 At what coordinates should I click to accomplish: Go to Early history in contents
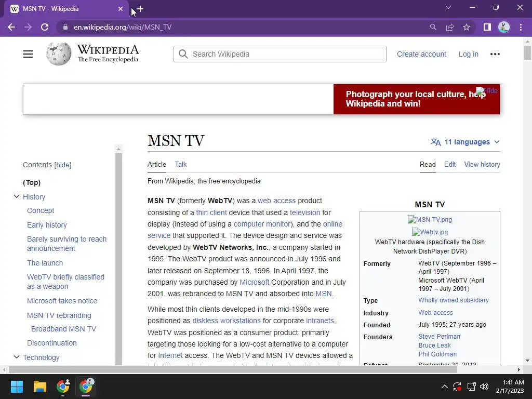[47, 225]
